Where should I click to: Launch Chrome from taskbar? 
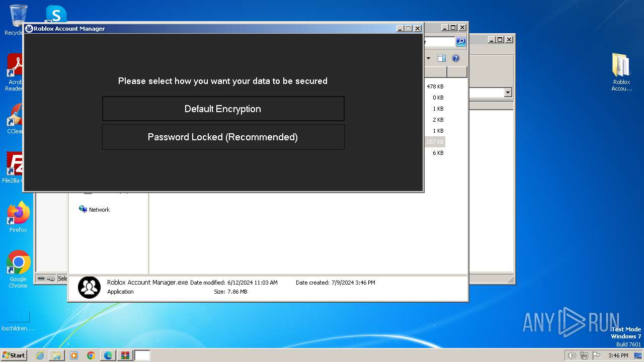91,355
